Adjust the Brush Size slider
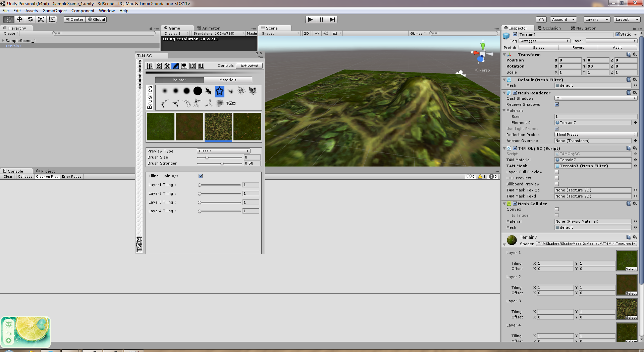Viewport: 644px width, 352px height. 219,157
